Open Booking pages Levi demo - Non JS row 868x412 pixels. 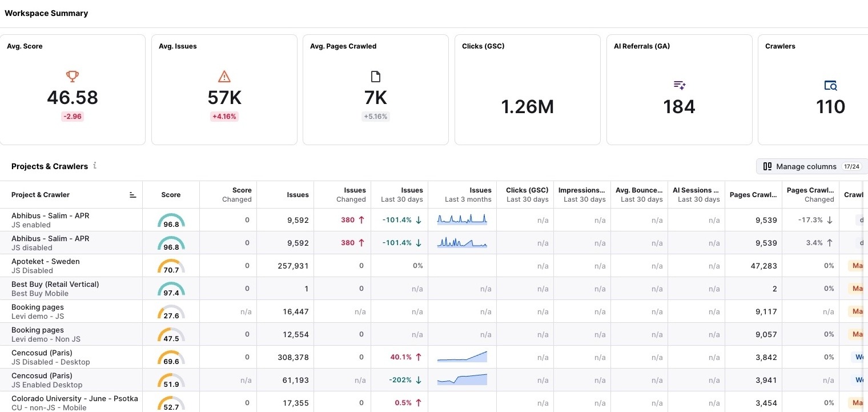pyautogui.click(x=46, y=334)
